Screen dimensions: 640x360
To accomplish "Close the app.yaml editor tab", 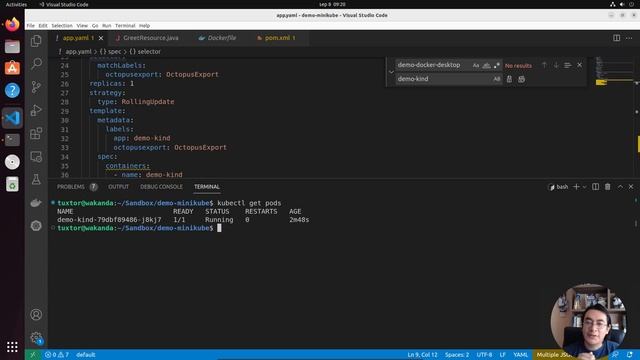I will [x=101, y=38].
